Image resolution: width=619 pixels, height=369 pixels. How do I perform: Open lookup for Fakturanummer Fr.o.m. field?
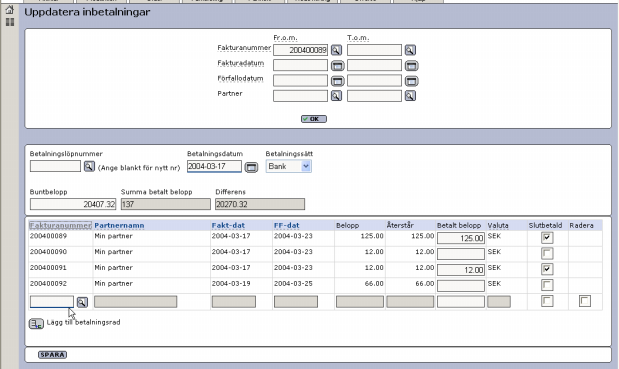336,50
